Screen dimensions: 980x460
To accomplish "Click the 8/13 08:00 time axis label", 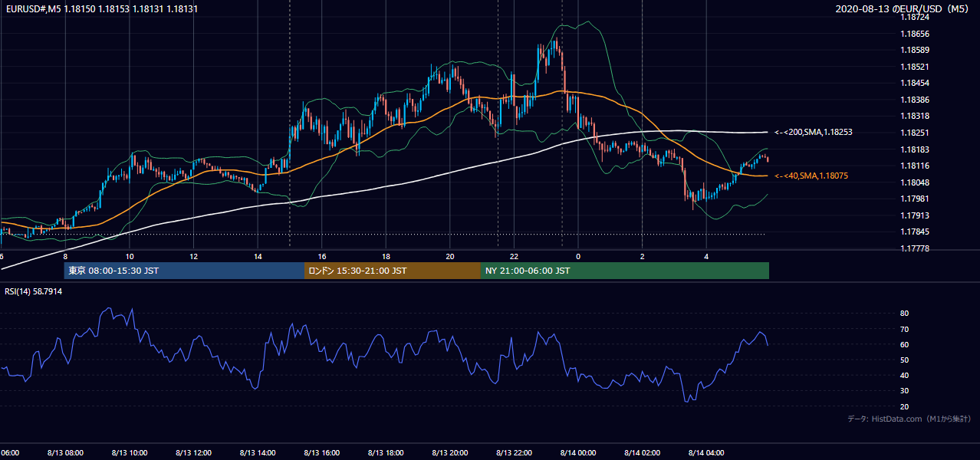I will 65,452.
